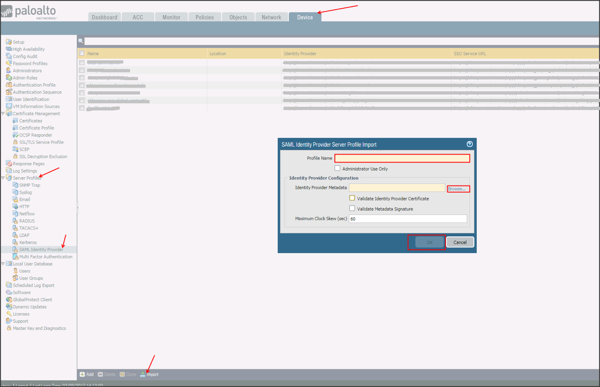This screenshot has height=387, width=600.
Task: Open Syslog server profile
Action: (26, 193)
